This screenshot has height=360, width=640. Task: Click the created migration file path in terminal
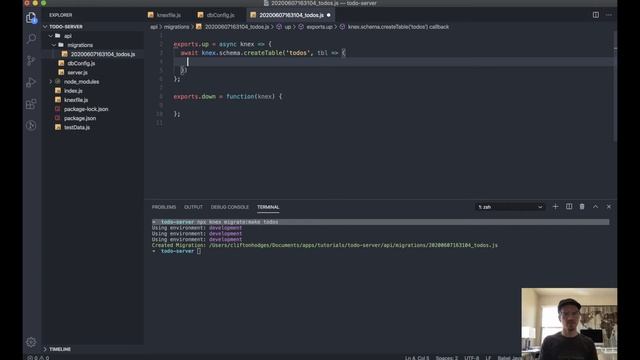click(x=353, y=245)
